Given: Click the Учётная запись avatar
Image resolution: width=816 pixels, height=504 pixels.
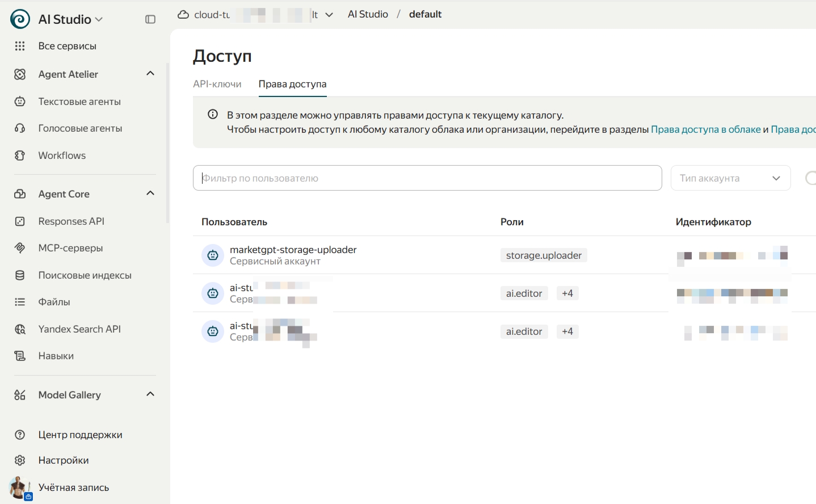Looking at the screenshot, I should (20, 488).
